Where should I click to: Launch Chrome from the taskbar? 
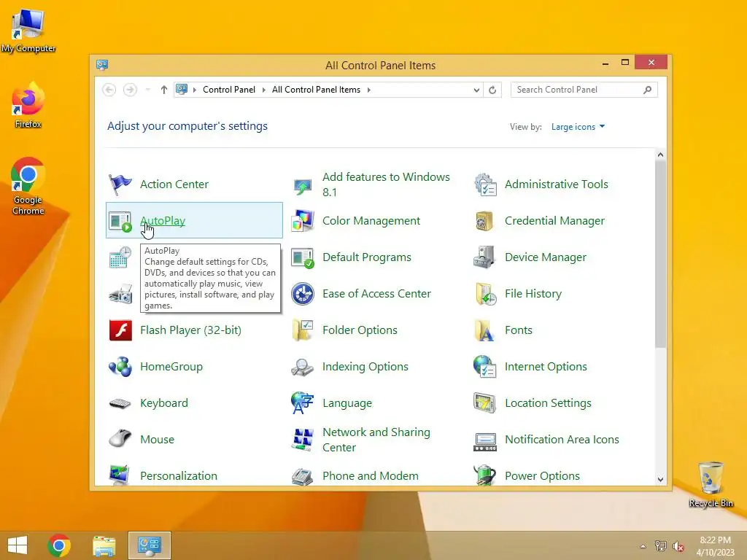pyautogui.click(x=59, y=545)
